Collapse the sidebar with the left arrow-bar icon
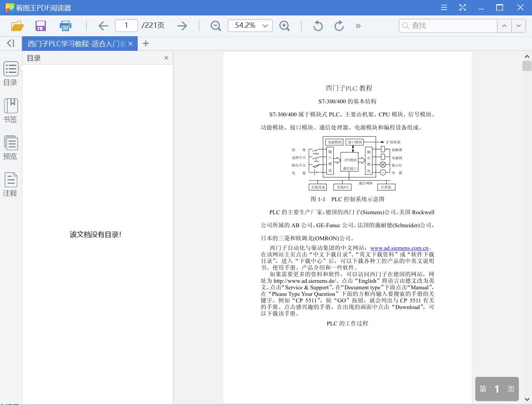The height and width of the screenshot is (405, 532). tap(11, 43)
